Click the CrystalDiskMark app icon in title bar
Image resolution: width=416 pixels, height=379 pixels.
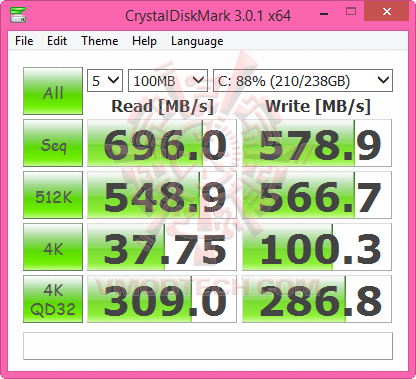point(18,15)
